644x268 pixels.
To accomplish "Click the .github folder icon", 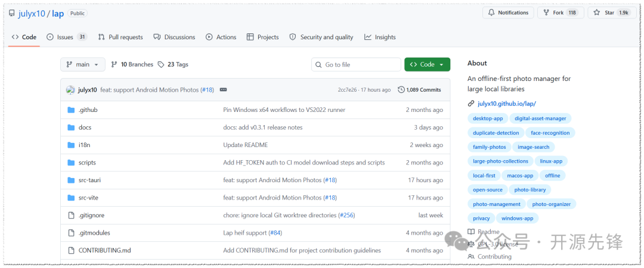I will pos(71,110).
